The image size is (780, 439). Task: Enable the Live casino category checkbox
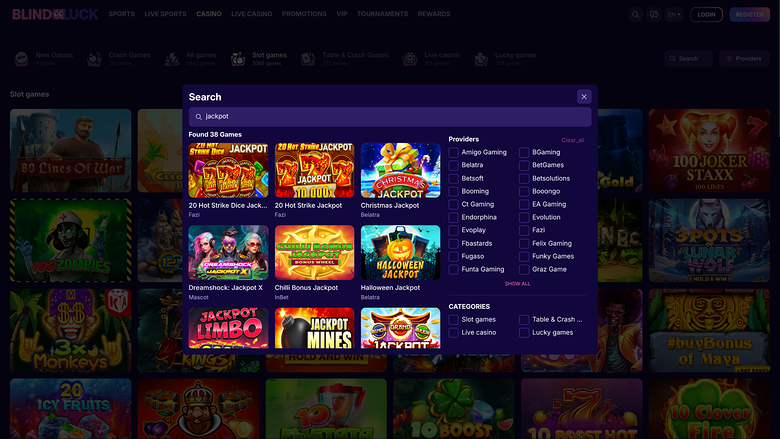point(453,333)
